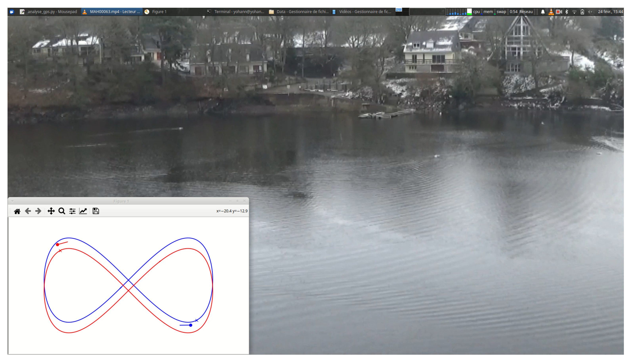Open Configure subplots settings
This screenshot has width=632, height=364.
72,211
